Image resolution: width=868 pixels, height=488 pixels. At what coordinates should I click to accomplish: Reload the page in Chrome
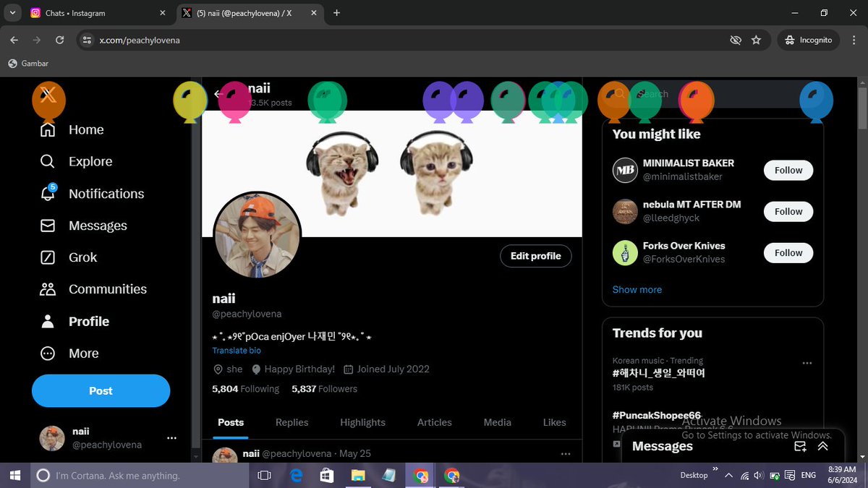[59, 40]
